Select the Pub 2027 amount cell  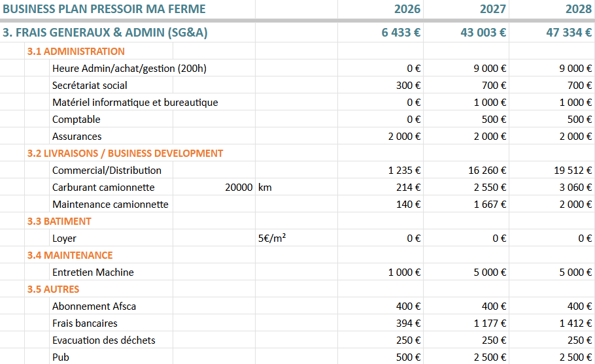point(490,357)
